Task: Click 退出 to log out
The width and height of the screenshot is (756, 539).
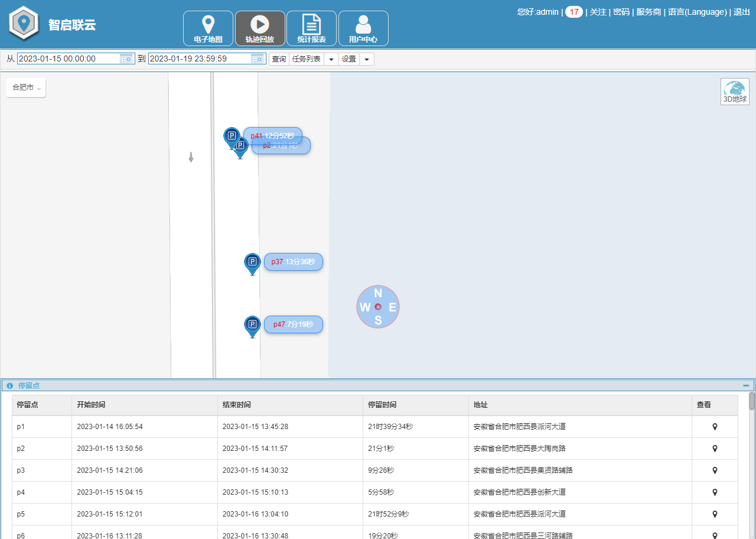Action: coord(742,12)
